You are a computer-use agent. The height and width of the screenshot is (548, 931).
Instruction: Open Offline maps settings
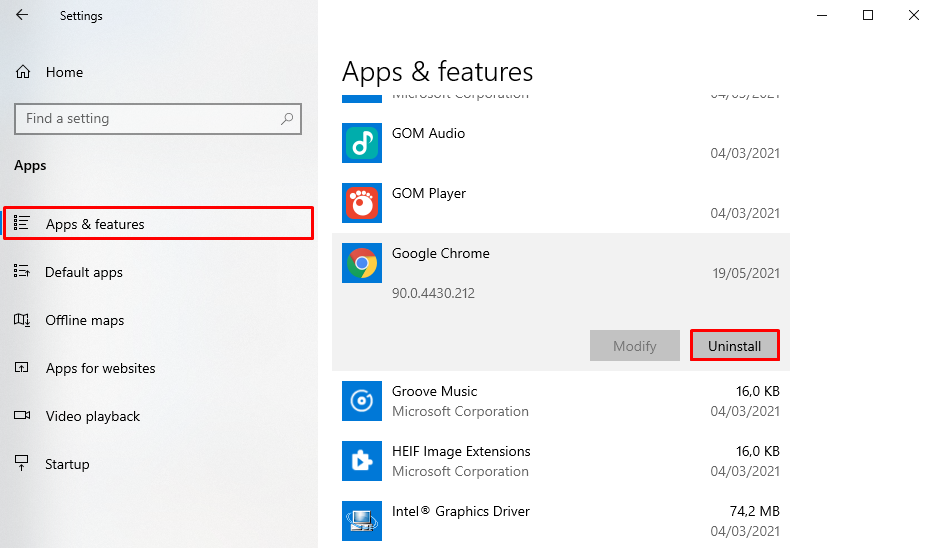(85, 320)
